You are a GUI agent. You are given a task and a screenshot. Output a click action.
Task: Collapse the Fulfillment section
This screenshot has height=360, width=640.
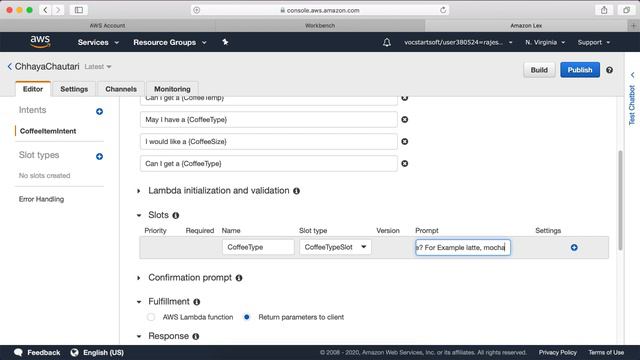pyautogui.click(x=139, y=302)
